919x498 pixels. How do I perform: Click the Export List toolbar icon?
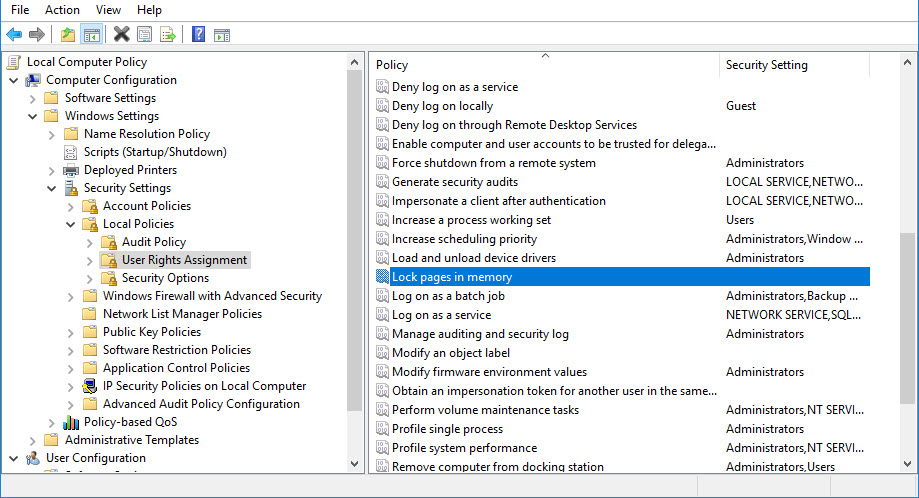coord(168,35)
